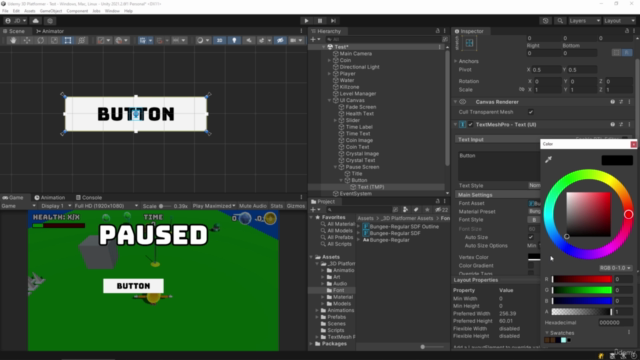The height and width of the screenshot is (360, 640).
Task: Click the Vertex Color swatch
Action: tap(534, 257)
